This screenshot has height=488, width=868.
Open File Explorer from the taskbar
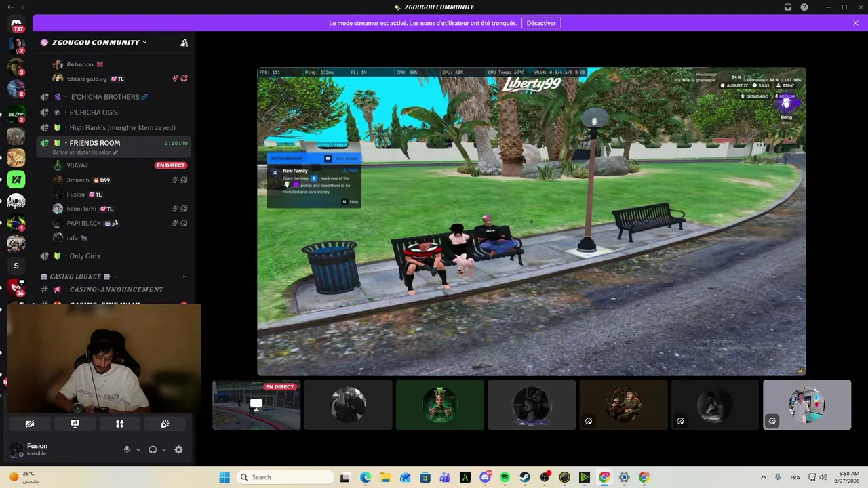385,477
